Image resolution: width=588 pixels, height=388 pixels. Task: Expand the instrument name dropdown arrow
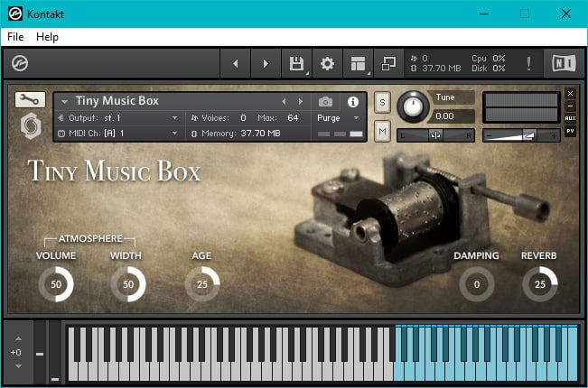click(64, 101)
